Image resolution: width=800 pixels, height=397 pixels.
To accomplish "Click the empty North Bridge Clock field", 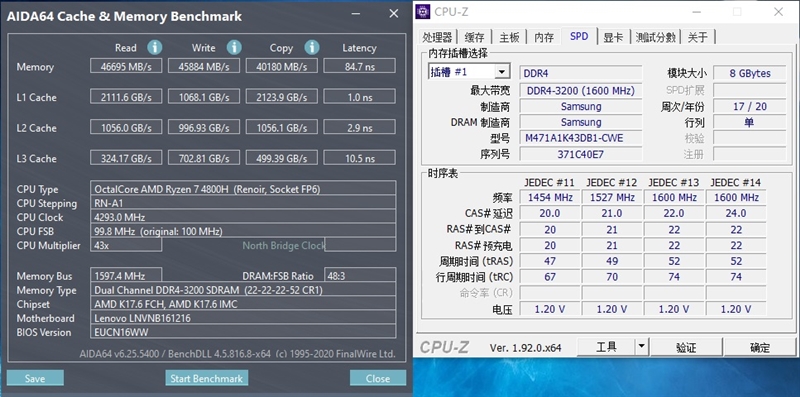I will click(360, 245).
